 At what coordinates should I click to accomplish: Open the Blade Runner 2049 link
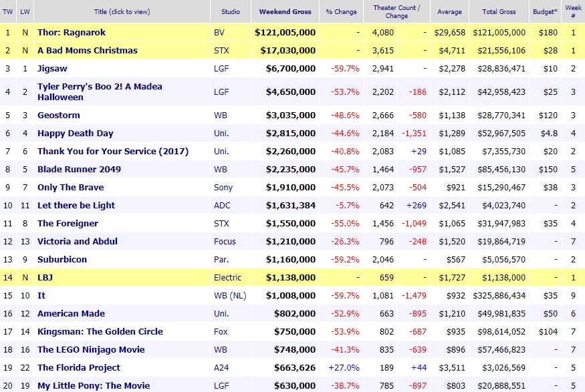click(79, 169)
